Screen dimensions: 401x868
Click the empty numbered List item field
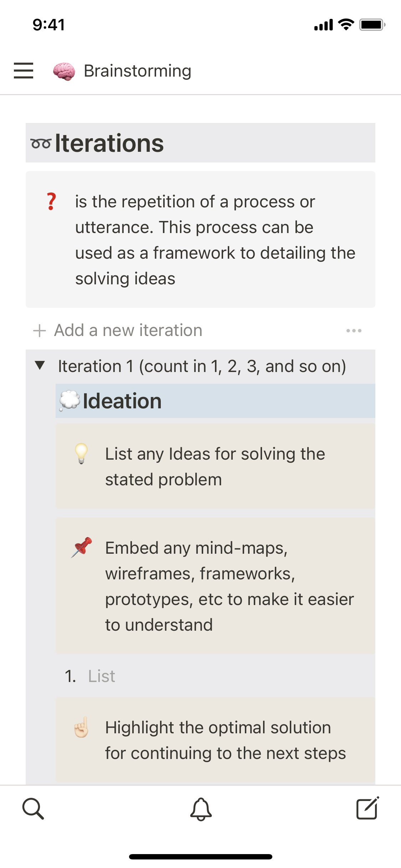102,676
